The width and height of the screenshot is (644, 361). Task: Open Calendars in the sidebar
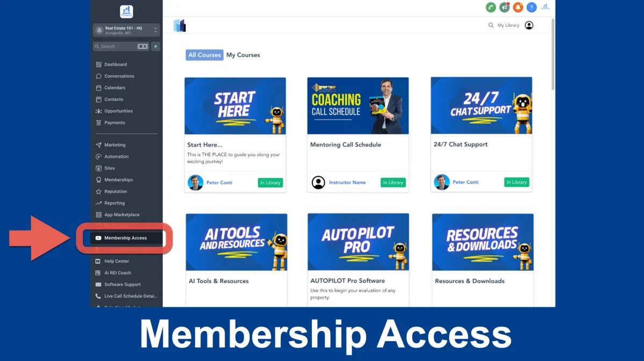[x=115, y=88]
